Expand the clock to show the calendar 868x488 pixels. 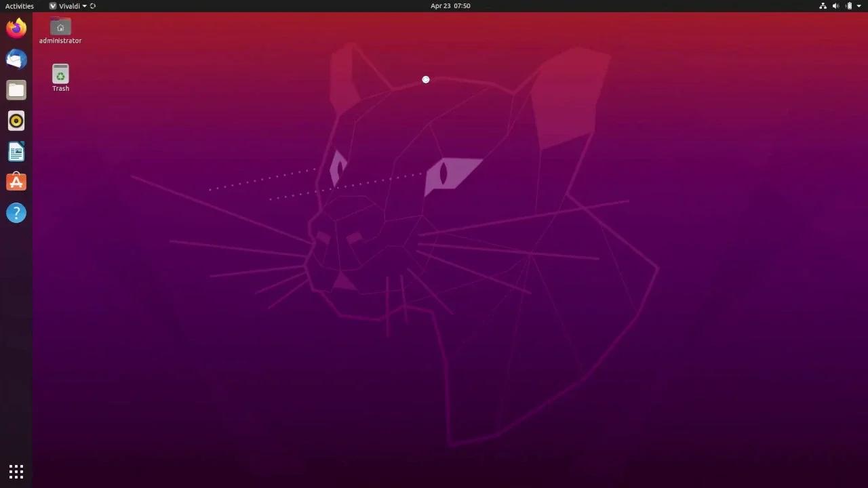pos(450,6)
